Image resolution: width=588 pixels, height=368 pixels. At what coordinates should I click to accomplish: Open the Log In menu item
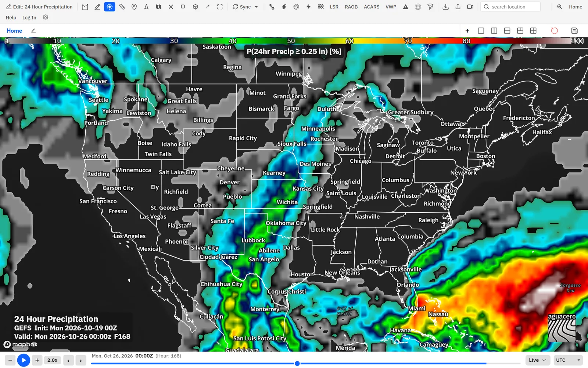tap(29, 17)
